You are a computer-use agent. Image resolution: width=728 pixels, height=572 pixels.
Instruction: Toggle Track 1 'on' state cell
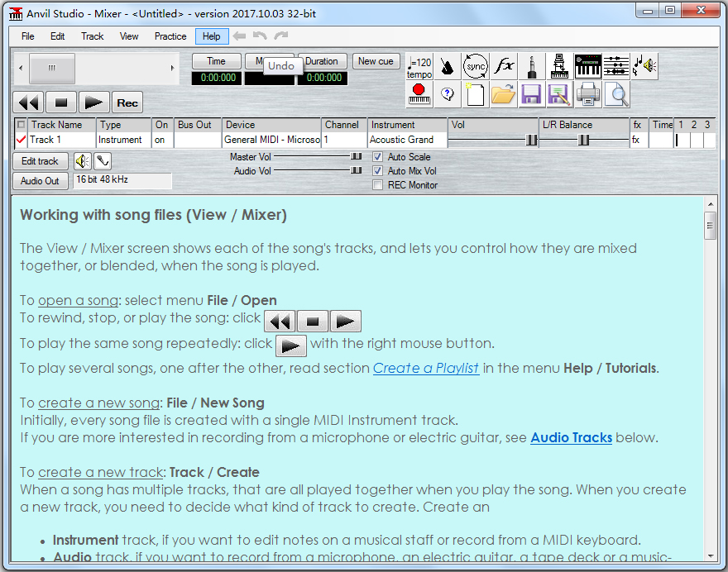pyautogui.click(x=162, y=140)
